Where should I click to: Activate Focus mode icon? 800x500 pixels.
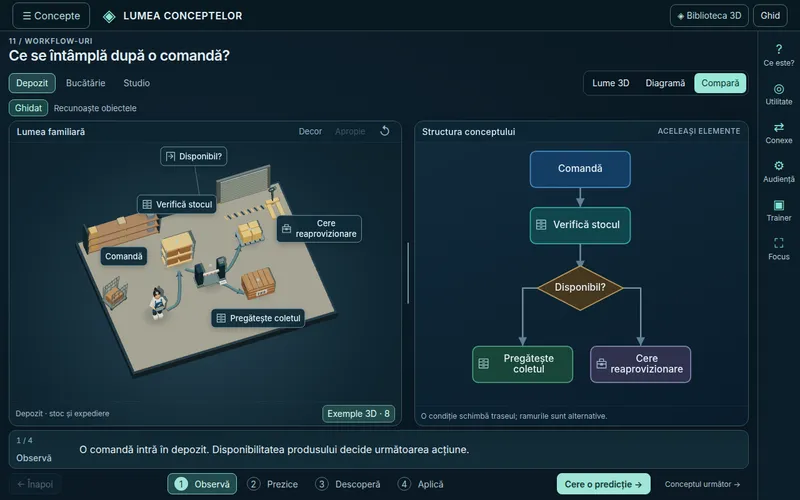click(779, 243)
